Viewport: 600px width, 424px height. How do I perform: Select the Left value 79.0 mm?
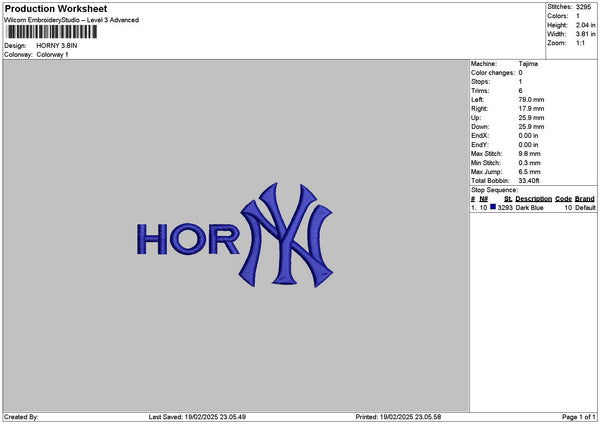(x=531, y=100)
